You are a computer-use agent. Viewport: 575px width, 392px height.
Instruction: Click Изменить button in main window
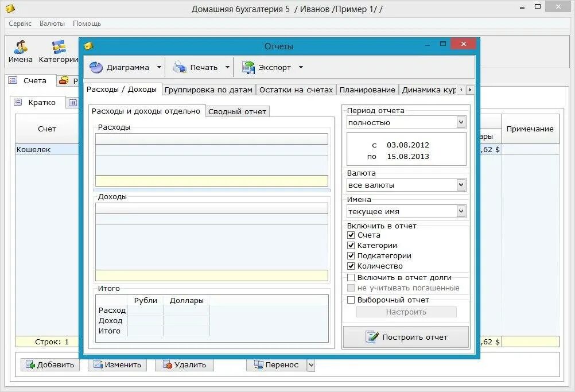[x=117, y=365]
